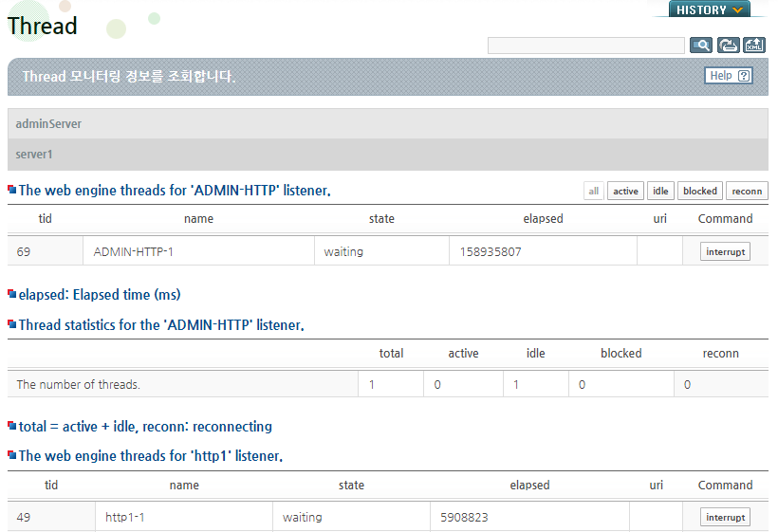The image size is (778, 532).
Task: Click the 'active' statistics column header
Action: 463,354
